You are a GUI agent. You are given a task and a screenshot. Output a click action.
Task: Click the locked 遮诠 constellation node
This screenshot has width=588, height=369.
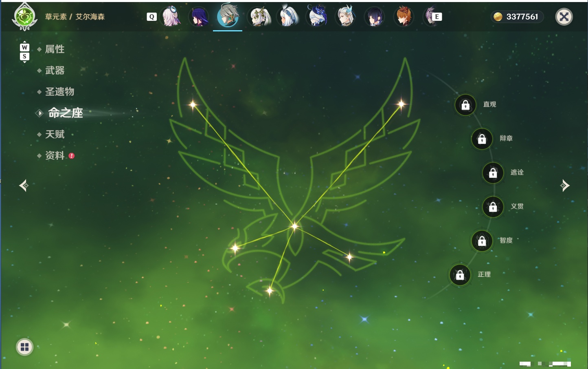[493, 173]
